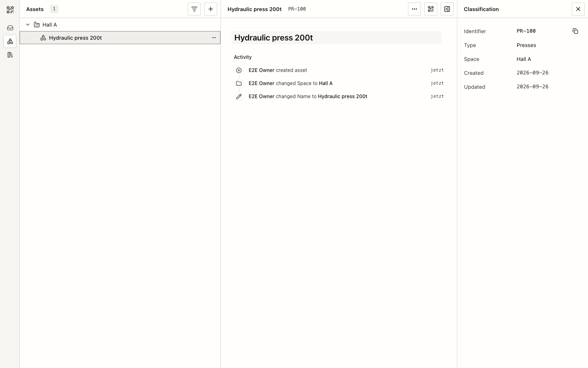The width and height of the screenshot is (588, 368).
Task: Open the QR scanner icon in sidebar
Action: click(10, 9)
